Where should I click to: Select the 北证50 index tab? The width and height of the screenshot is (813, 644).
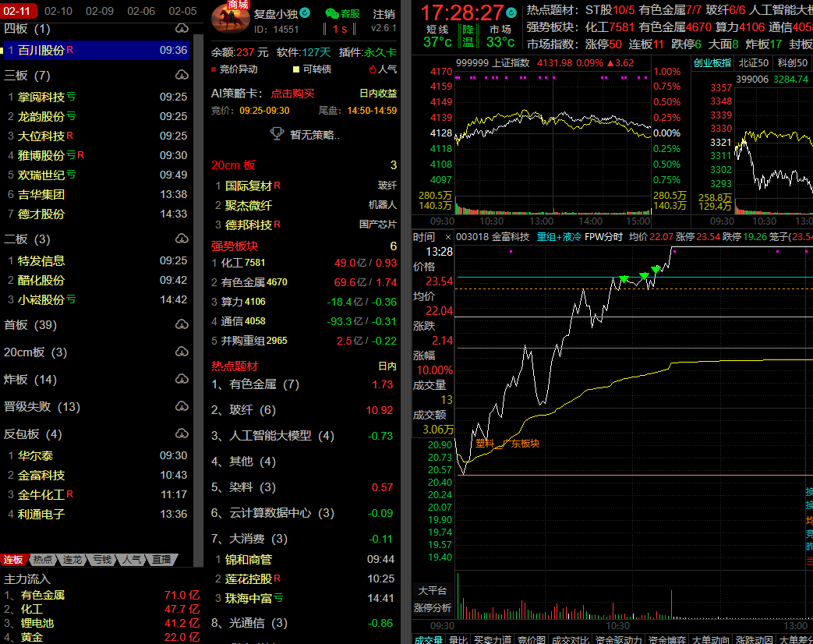[753, 62]
